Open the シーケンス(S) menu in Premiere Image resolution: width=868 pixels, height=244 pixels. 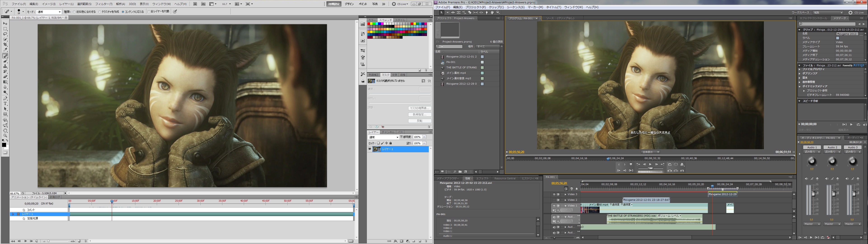[516, 7]
